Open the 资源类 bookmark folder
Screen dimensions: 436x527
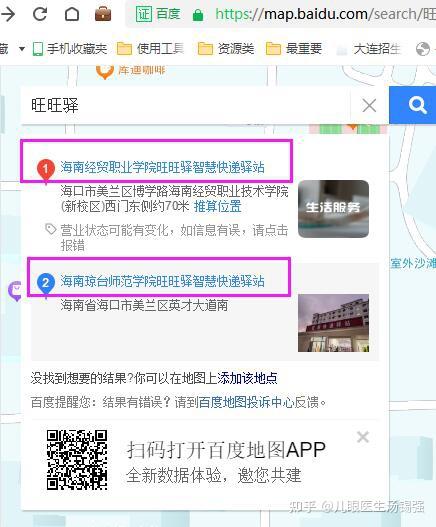click(x=226, y=49)
